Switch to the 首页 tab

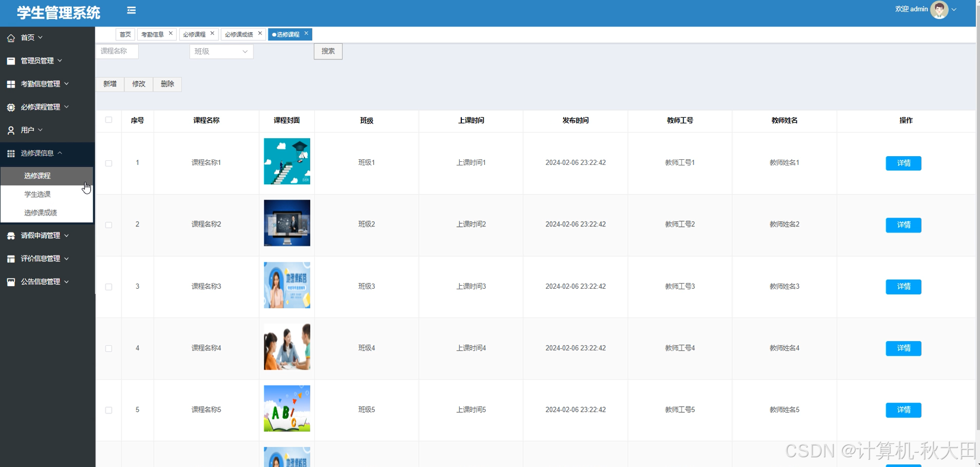(125, 34)
